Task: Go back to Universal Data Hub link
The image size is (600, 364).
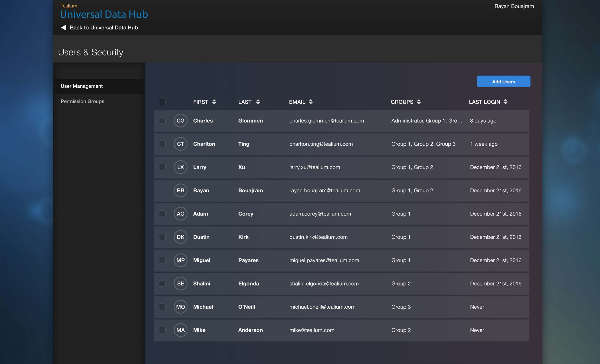Action: pos(104,28)
